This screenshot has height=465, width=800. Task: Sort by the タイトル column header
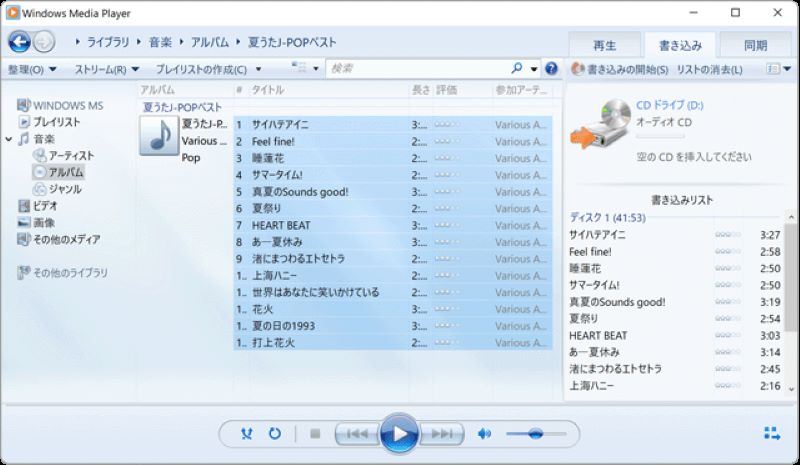(268, 90)
